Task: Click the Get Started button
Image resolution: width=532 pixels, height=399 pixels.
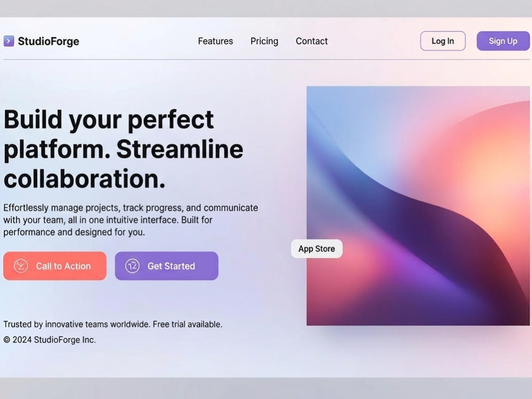Action: (x=167, y=266)
